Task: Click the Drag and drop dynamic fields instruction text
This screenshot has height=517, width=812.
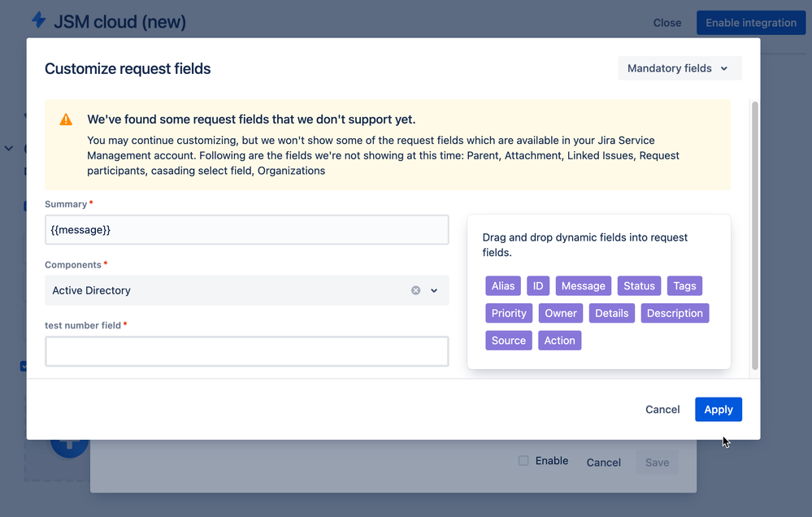Action: pos(585,245)
